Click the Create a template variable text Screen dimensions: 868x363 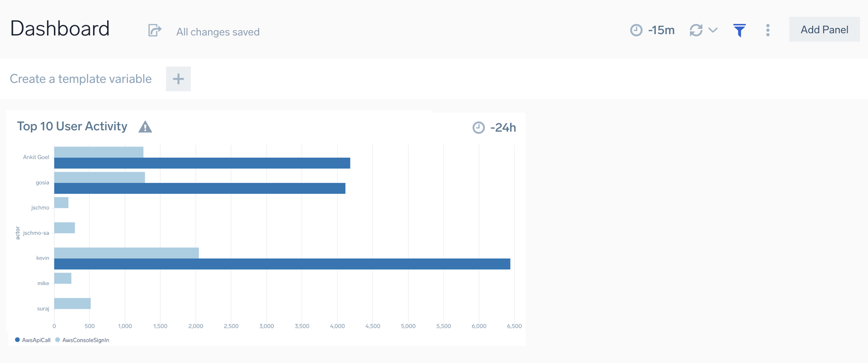click(x=81, y=79)
